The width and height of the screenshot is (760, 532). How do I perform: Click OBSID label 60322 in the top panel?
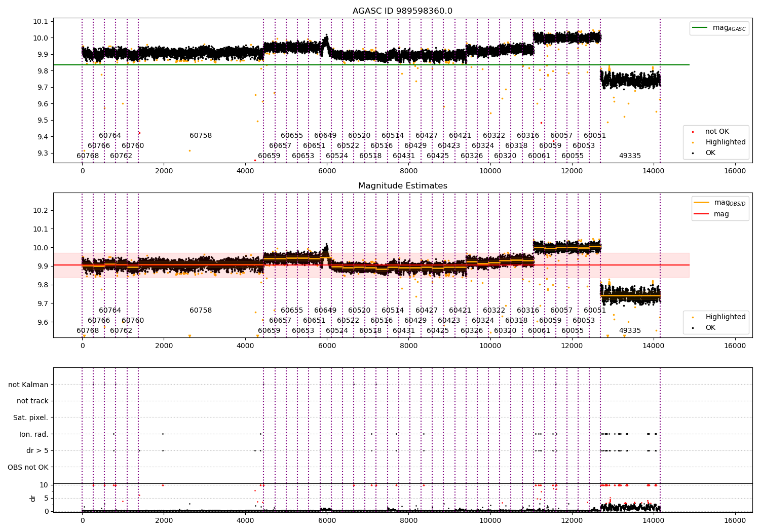tap(494, 136)
